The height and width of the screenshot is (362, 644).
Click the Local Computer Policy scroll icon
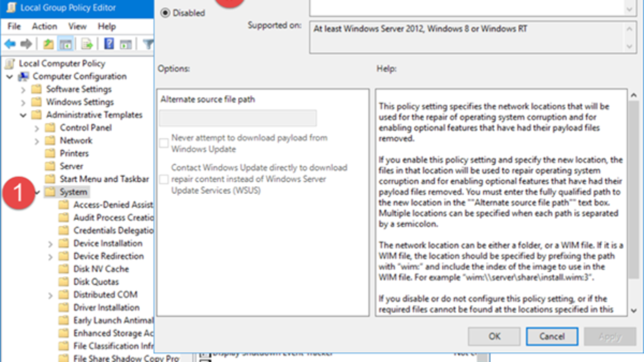click(x=10, y=64)
